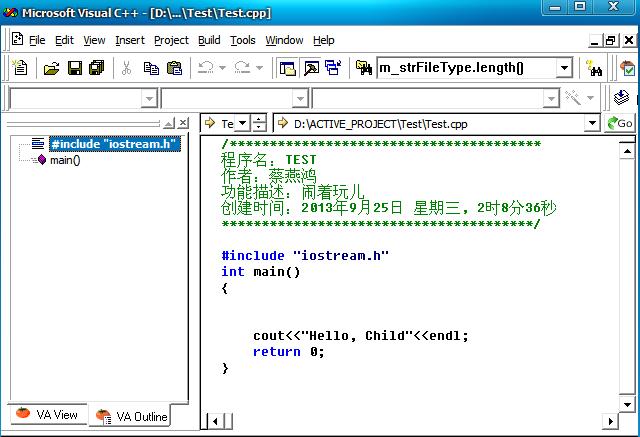Image resolution: width=640 pixels, height=437 pixels.
Task: Expand the Te context dropdown
Action: (242, 123)
